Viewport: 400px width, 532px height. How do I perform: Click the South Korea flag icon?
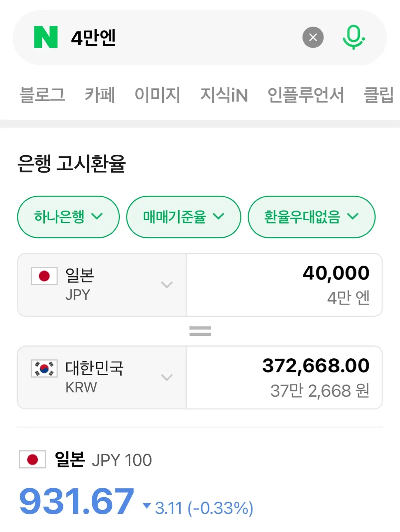pos(44,369)
